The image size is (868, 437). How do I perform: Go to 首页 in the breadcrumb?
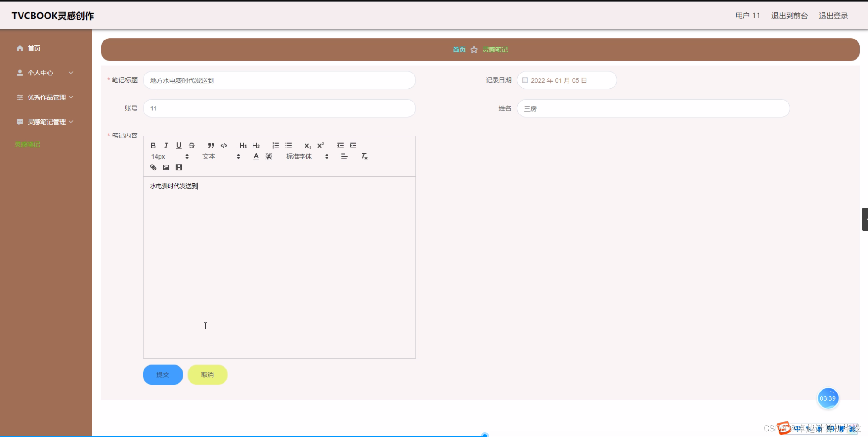[x=459, y=50]
